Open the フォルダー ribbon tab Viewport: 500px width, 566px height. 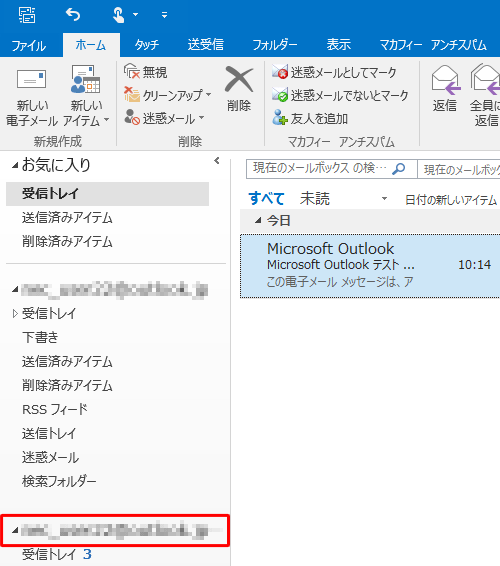[274, 45]
